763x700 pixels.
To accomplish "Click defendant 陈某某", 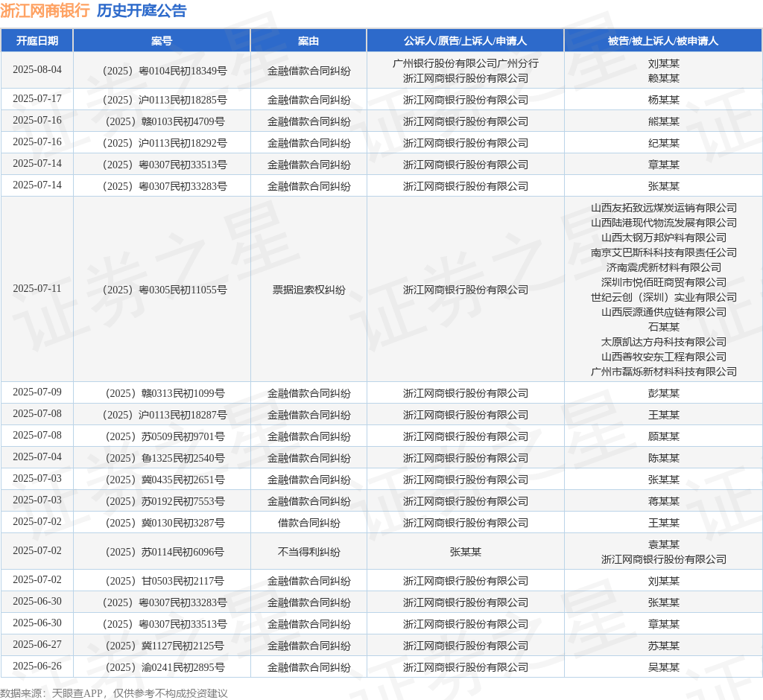I will point(663,458).
